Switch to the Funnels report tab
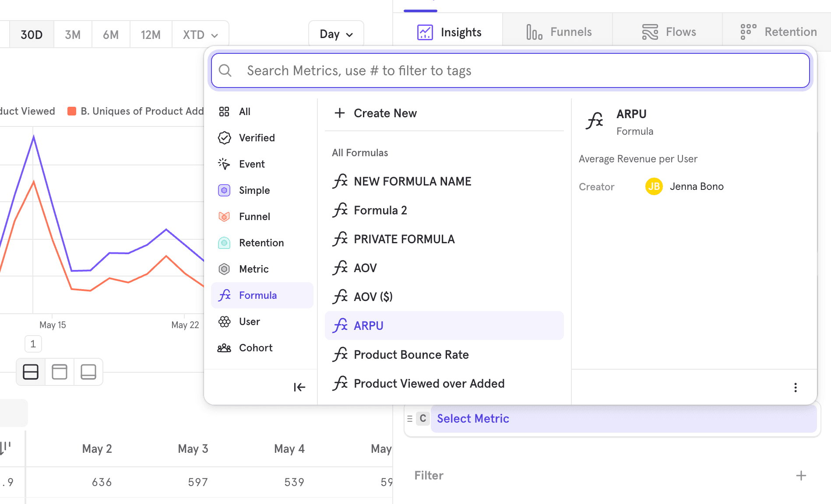Screen dimensions: 831x504 [x=558, y=32]
